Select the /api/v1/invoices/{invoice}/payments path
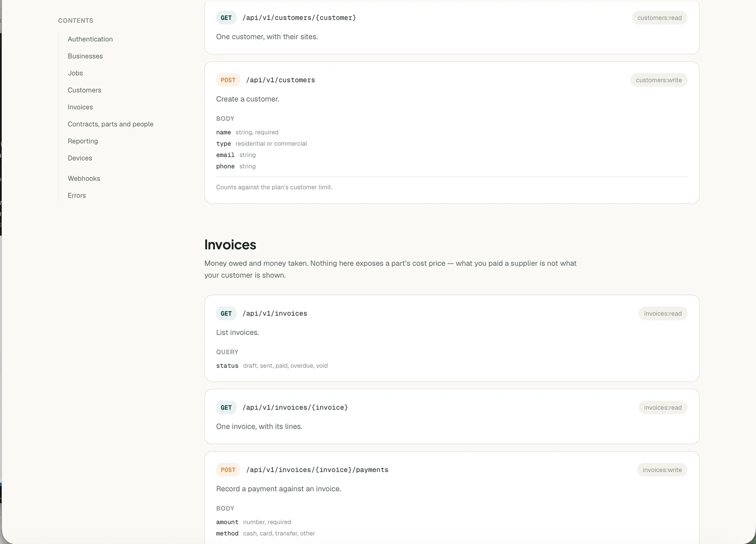 [x=317, y=470]
